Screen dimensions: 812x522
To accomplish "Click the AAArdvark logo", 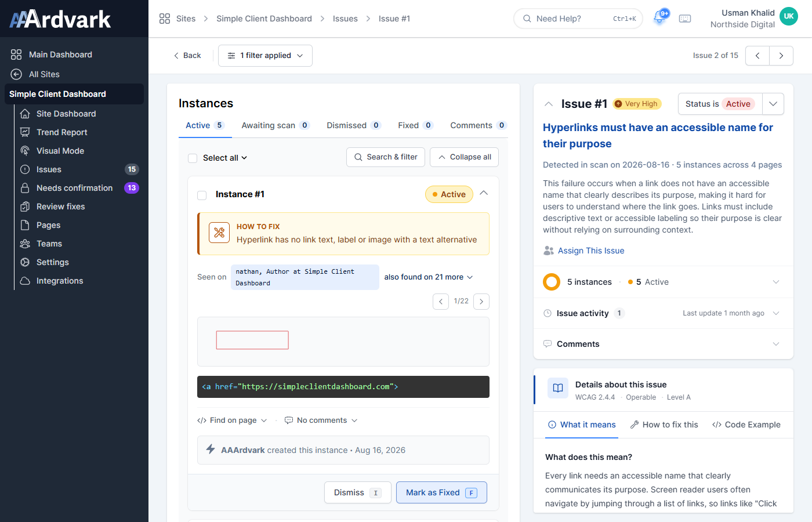I will click(x=60, y=19).
